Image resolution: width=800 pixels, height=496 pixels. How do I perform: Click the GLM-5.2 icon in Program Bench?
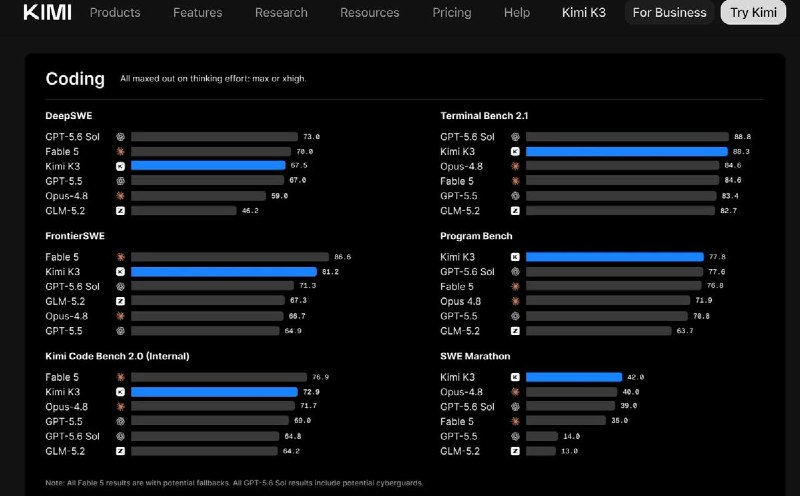515,331
